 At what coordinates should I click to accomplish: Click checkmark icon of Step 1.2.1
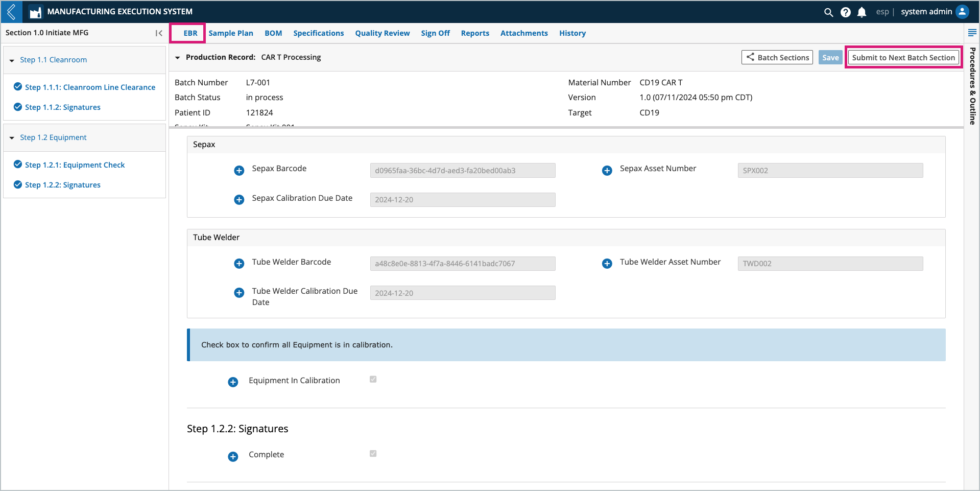coord(18,164)
